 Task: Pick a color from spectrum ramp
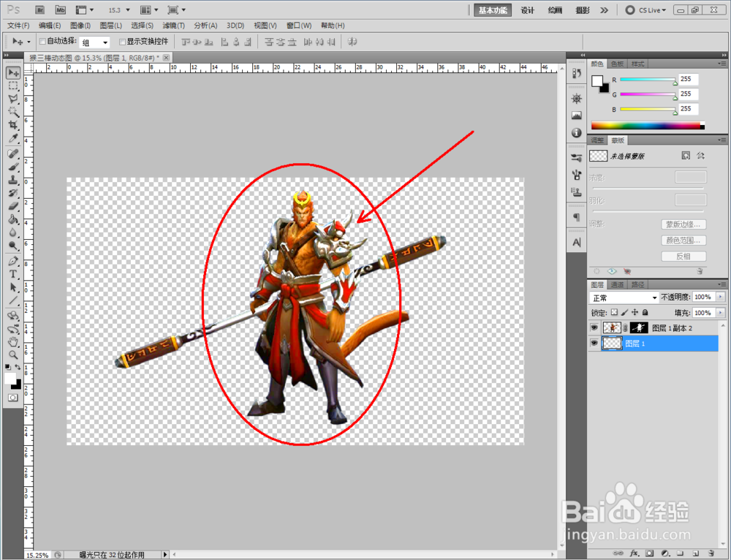click(648, 126)
